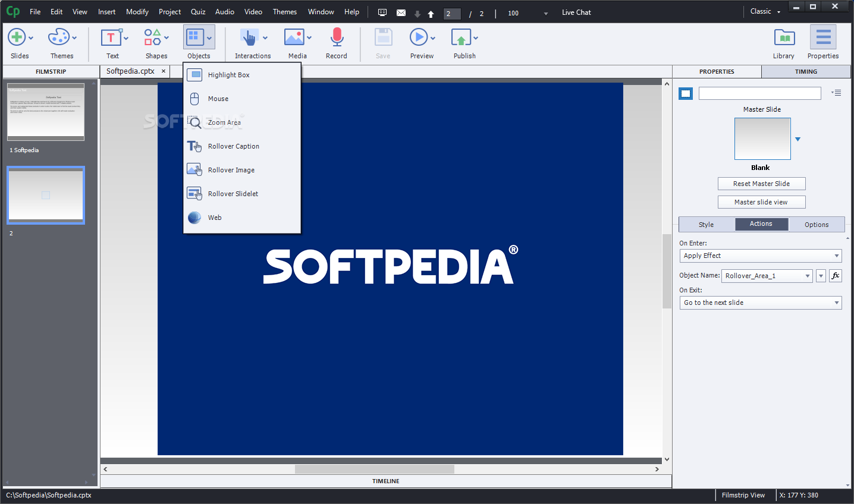Viewport: 854px width, 504px height.
Task: Open the Quiz menu
Action: 198,12
